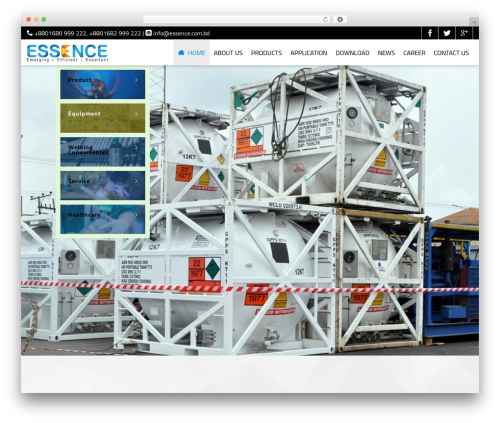500x423 pixels.
Task: Open the Service category tile
Action: click(103, 185)
